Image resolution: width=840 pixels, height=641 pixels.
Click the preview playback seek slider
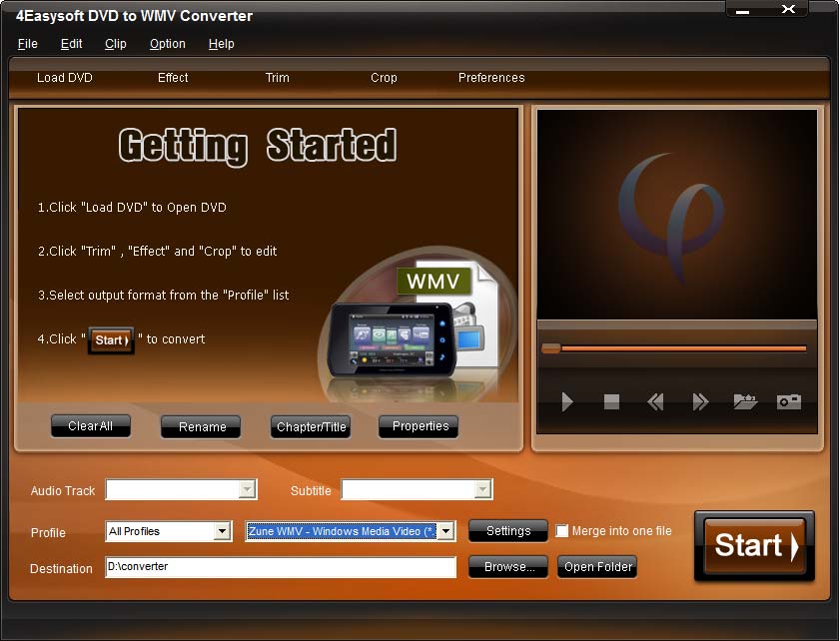(x=677, y=348)
